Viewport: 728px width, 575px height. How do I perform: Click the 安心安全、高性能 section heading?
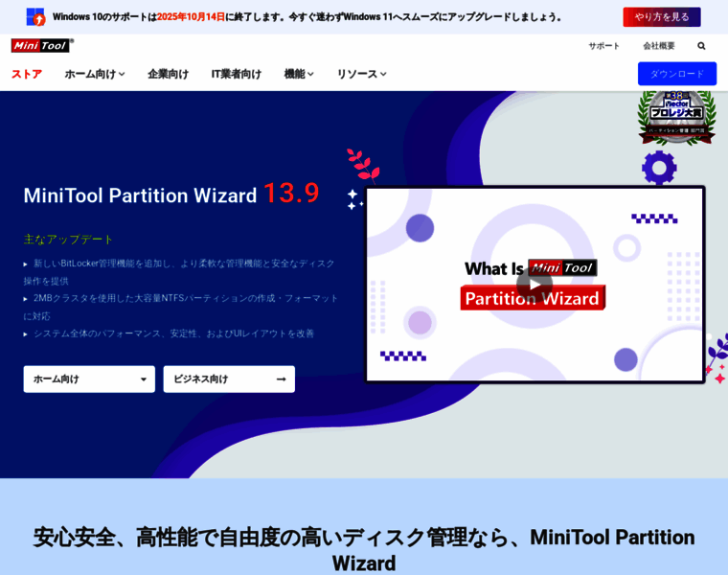pos(364,550)
